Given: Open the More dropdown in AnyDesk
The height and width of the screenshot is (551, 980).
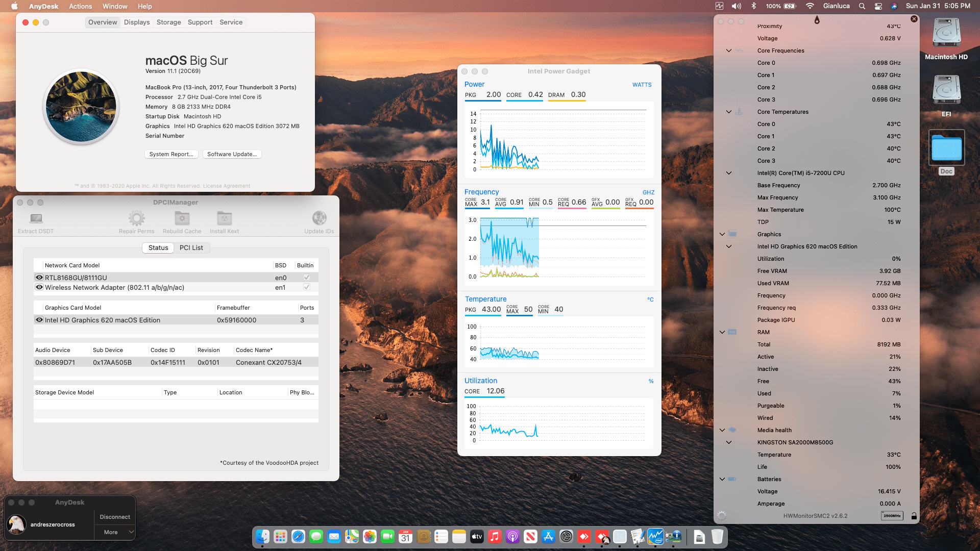Looking at the screenshot, I should tap(114, 532).
